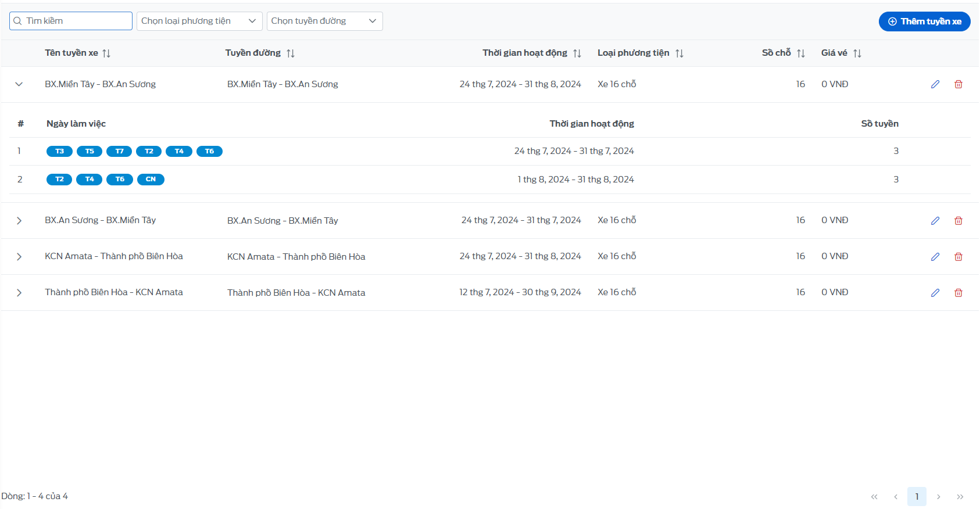Go to next page arrow
Screen dimensions: 980x509
coord(939,497)
